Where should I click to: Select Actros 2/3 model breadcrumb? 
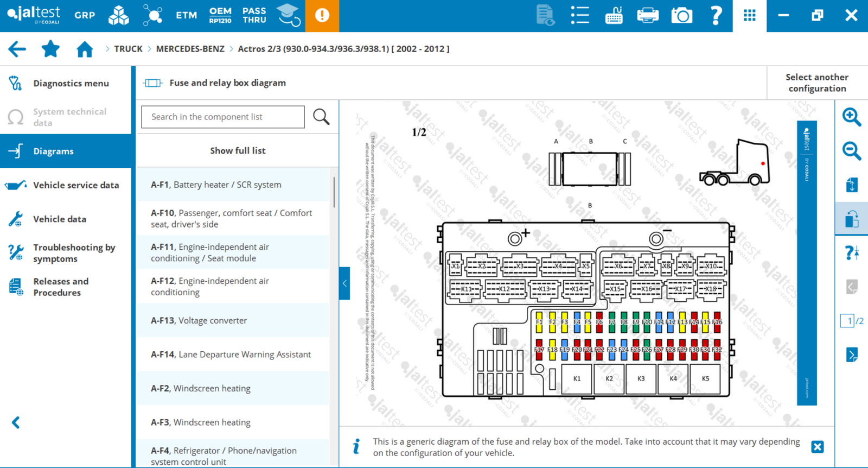click(x=343, y=49)
